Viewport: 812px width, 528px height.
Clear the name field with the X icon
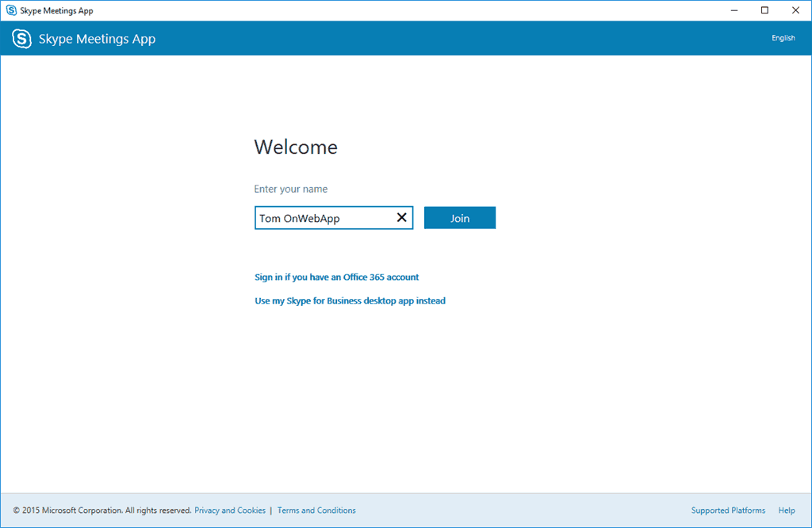(401, 218)
